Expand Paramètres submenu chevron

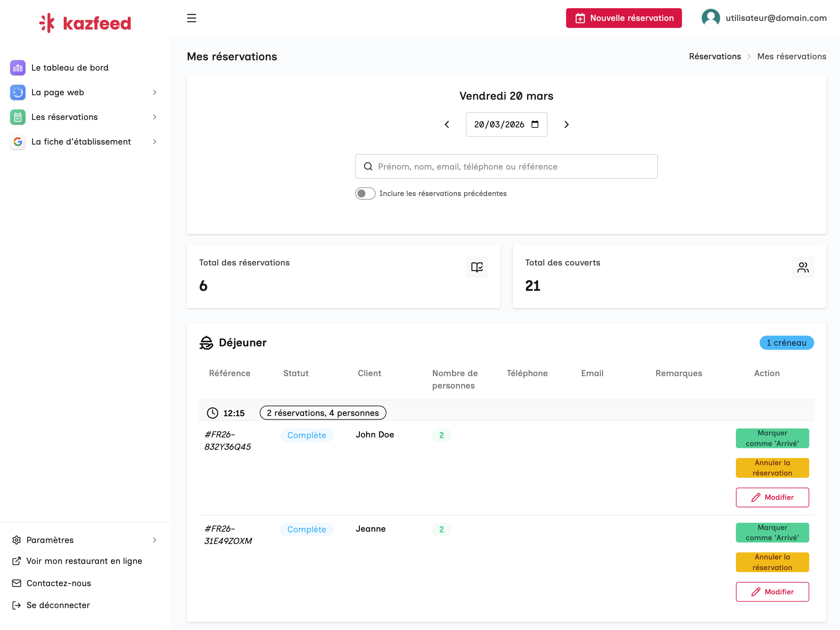(x=154, y=540)
